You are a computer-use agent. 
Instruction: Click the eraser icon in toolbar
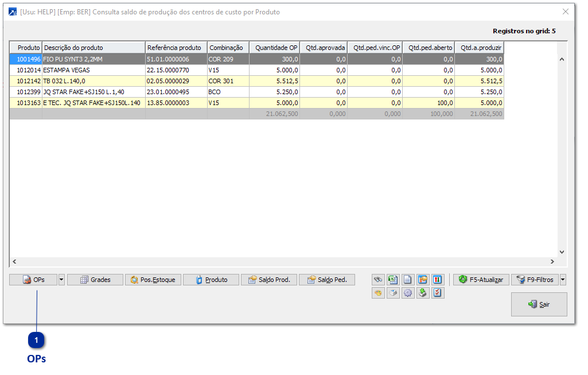393,293
